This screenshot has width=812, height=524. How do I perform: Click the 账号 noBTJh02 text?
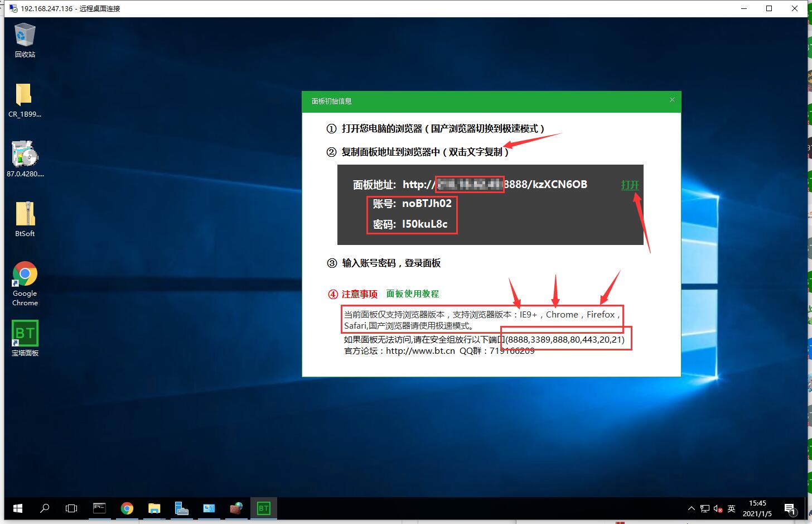[x=412, y=204]
